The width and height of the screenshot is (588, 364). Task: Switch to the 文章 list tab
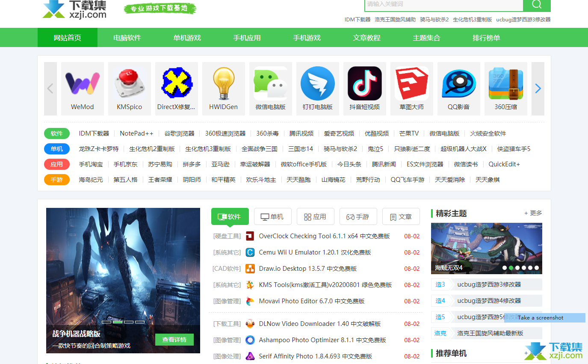(x=401, y=216)
